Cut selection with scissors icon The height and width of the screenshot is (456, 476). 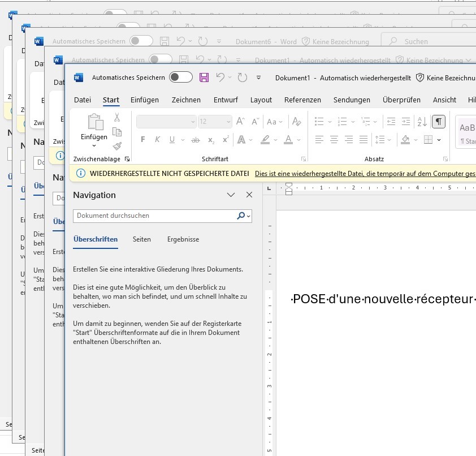tap(117, 117)
